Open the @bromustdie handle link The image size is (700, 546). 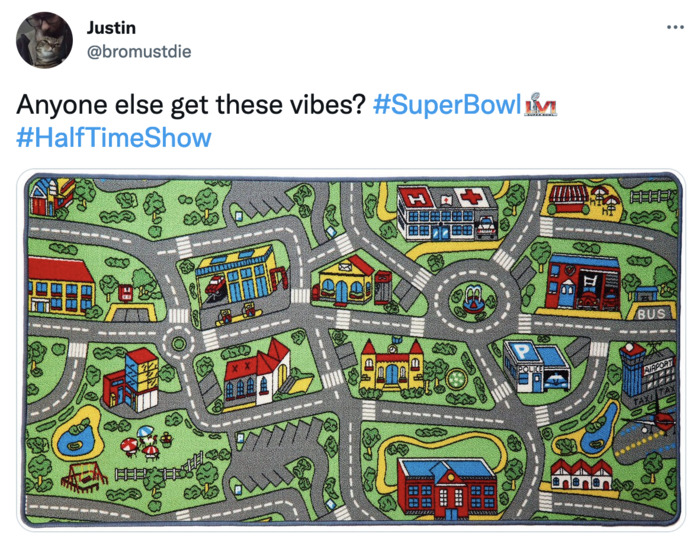[139, 52]
